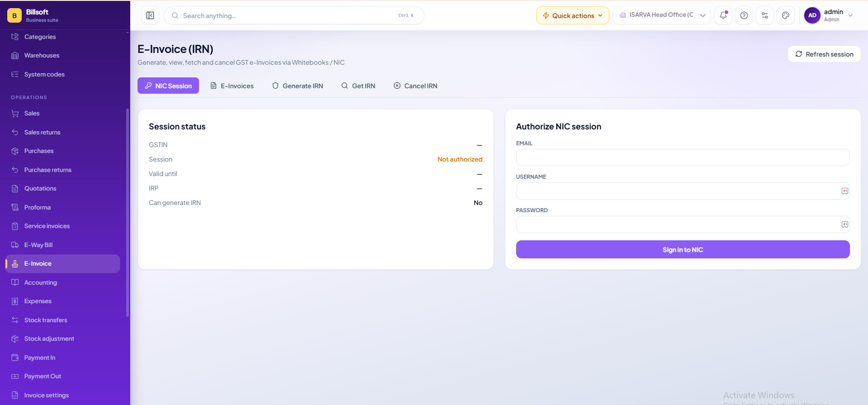Open the help question mark icon
Screen dimensions: 868x405
point(744,15)
